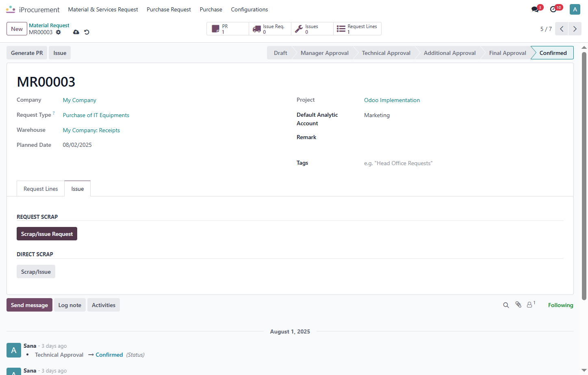Click the Scrap/issue Request button

tap(47, 234)
